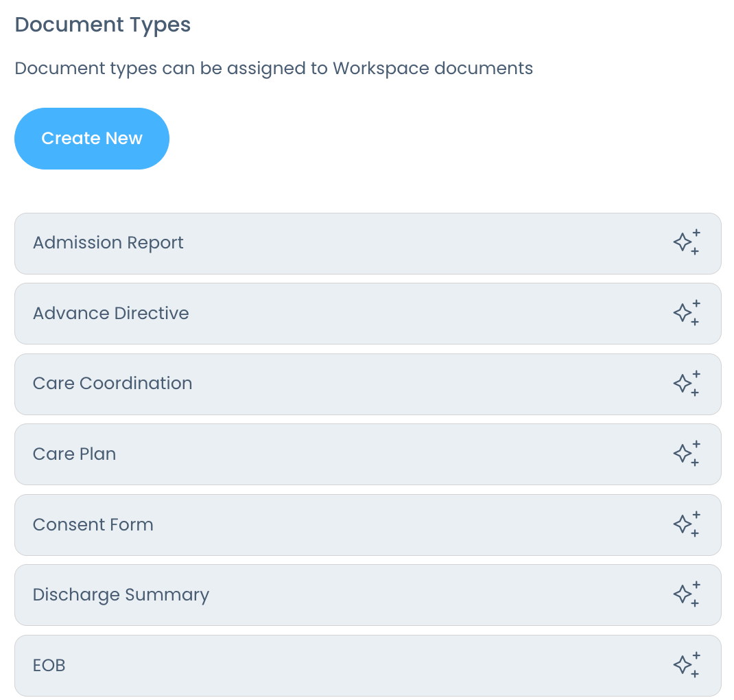This screenshot has height=700, width=734.
Task: Click the sparkle icon on Advance Directive
Action: 686,314
